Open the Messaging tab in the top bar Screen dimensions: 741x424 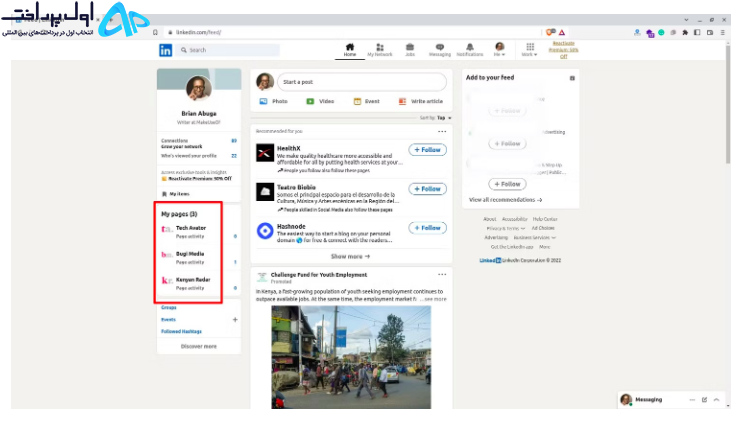(439, 50)
